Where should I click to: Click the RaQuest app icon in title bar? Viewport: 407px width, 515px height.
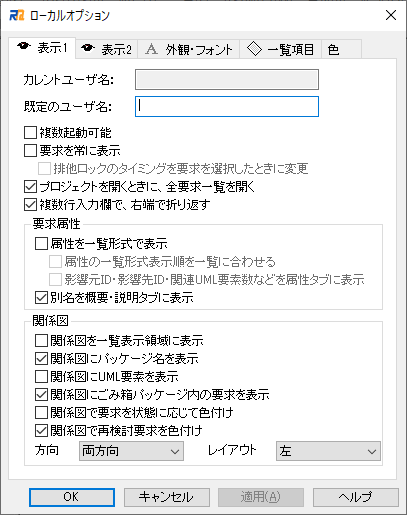17,15
